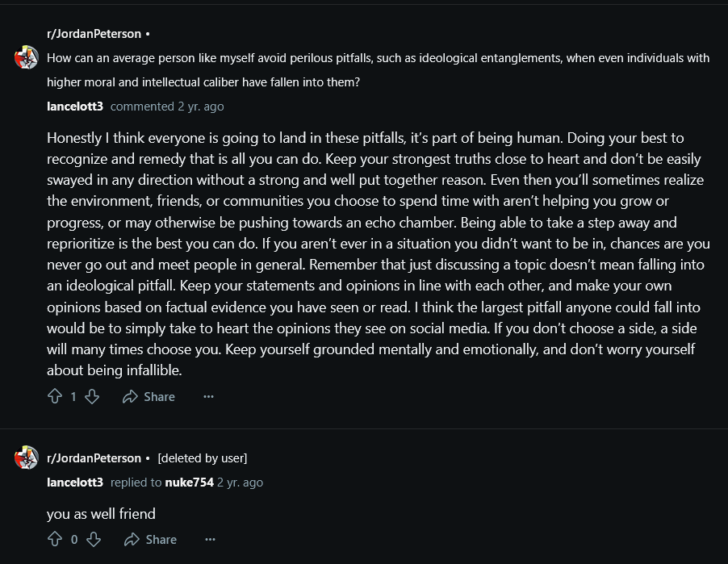Visit lancelott3's profile from the first comment
This screenshot has height=564, width=728.
click(x=75, y=107)
